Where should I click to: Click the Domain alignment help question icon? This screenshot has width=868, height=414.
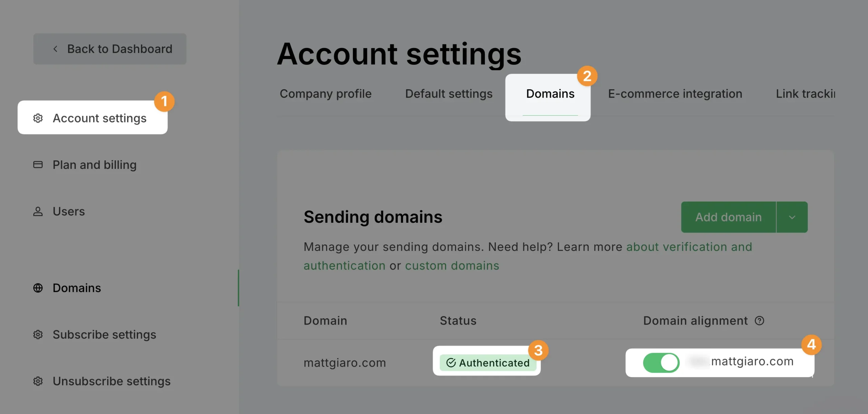click(x=759, y=321)
